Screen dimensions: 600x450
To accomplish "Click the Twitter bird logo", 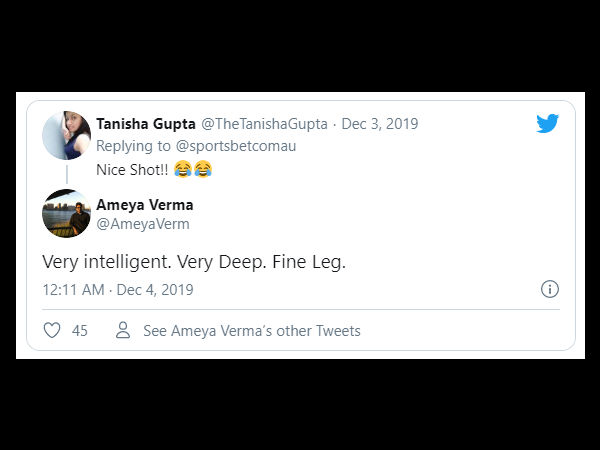I will (547, 124).
